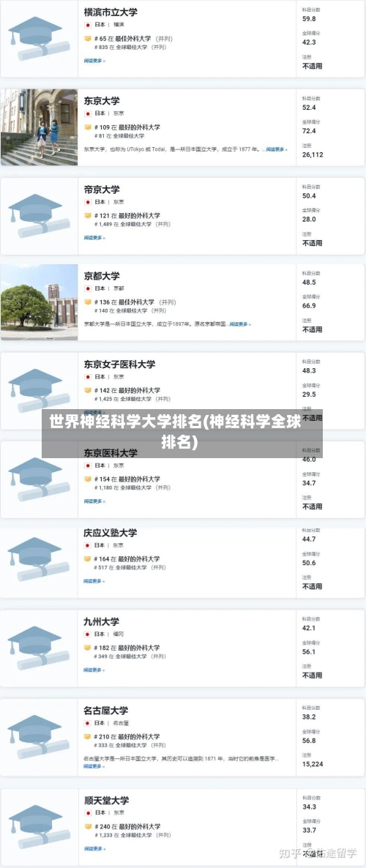Click the gold badge icon beside #154 ranking

[x=88, y=479]
